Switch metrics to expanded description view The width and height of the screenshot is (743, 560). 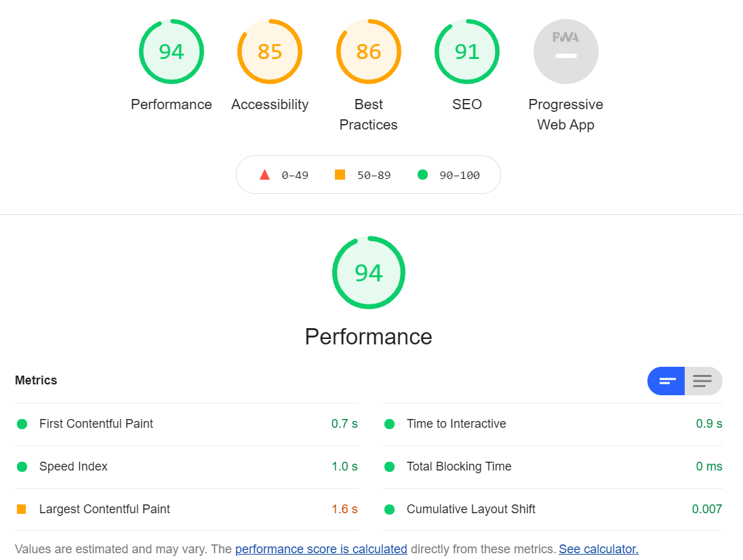coord(703,381)
